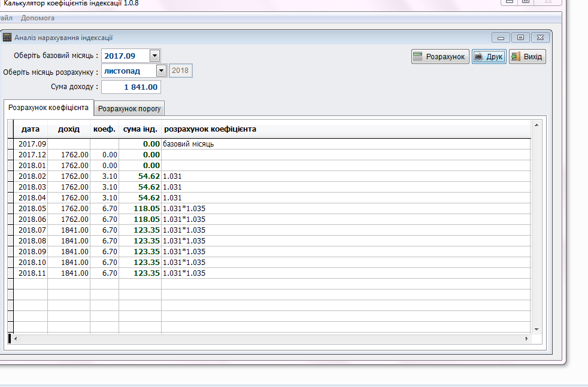
Task: Open the base month dropdown arrow
Action: [x=154, y=56]
